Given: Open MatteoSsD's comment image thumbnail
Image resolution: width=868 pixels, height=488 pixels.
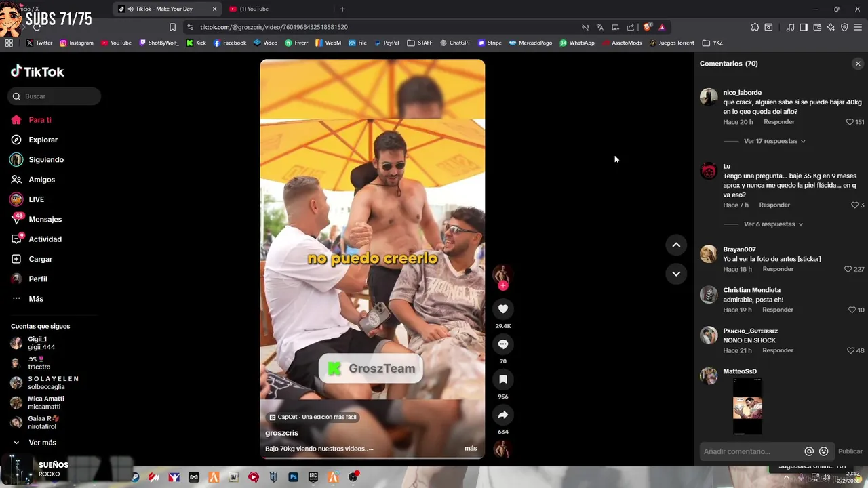Looking at the screenshot, I should [747, 407].
